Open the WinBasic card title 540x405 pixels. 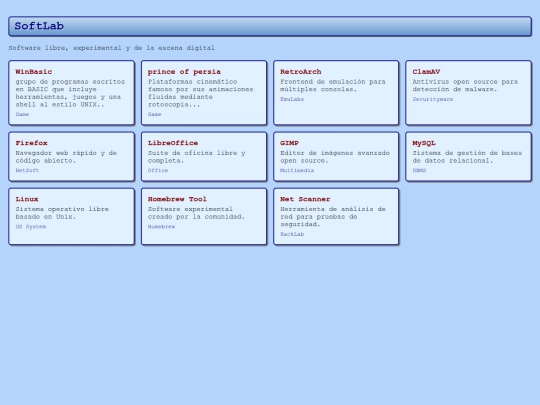[34, 72]
